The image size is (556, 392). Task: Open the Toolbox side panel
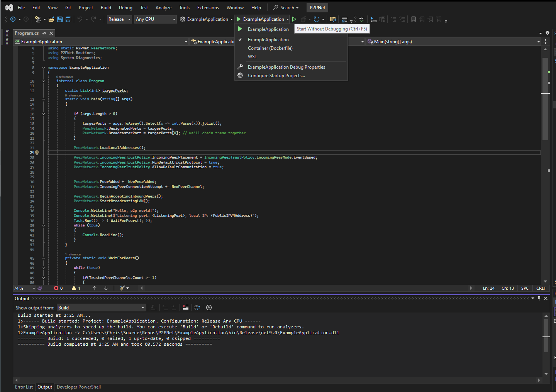coord(7,37)
